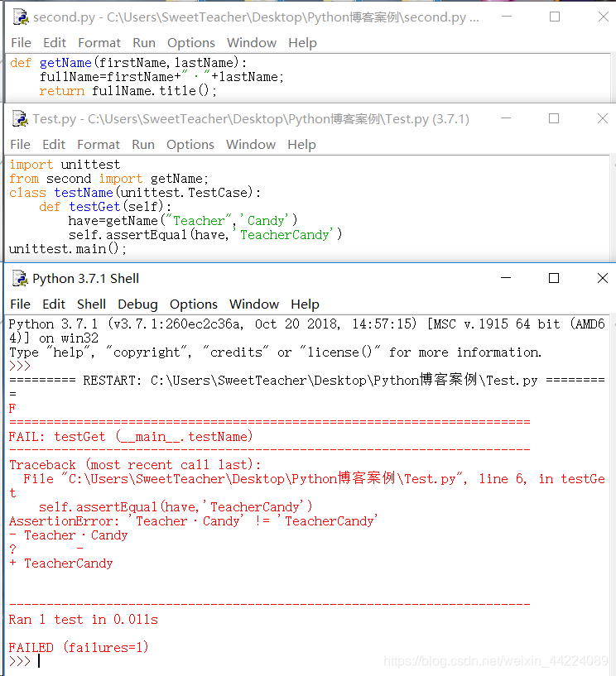The height and width of the screenshot is (676, 616).
Task: Click 'from second import getName;' line
Action: (x=109, y=179)
